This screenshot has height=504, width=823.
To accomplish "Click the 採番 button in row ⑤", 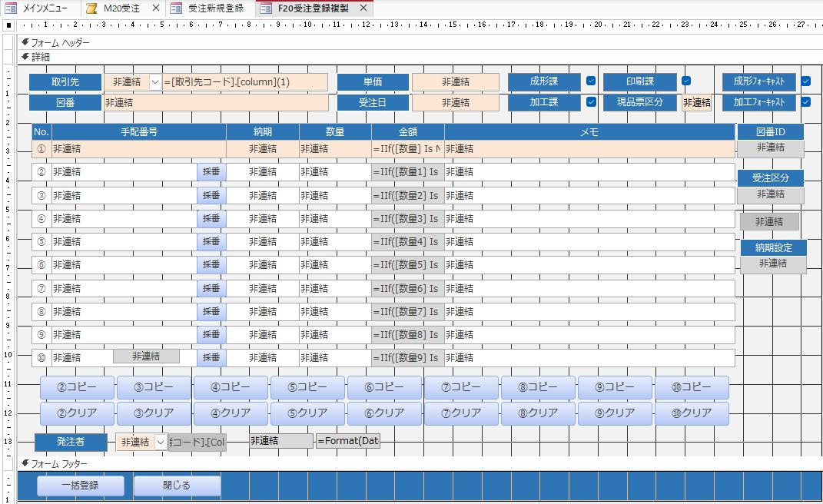I will [x=211, y=241].
